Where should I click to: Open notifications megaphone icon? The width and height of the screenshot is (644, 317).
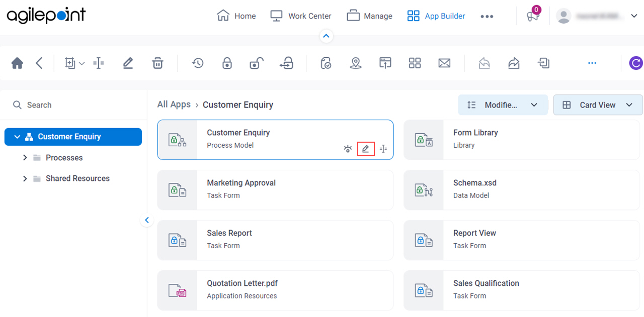(x=533, y=16)
